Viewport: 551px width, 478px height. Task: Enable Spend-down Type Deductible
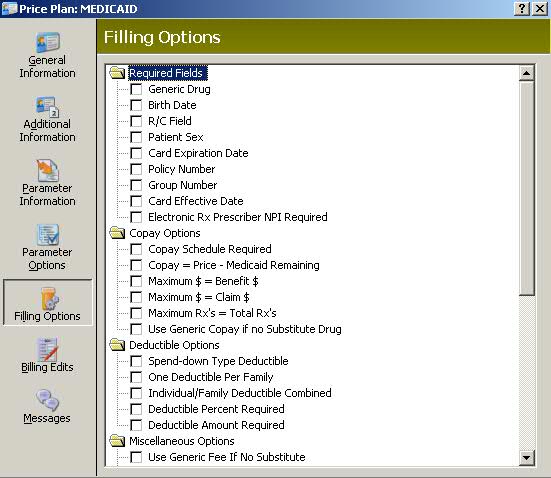[x=136, y=361]
